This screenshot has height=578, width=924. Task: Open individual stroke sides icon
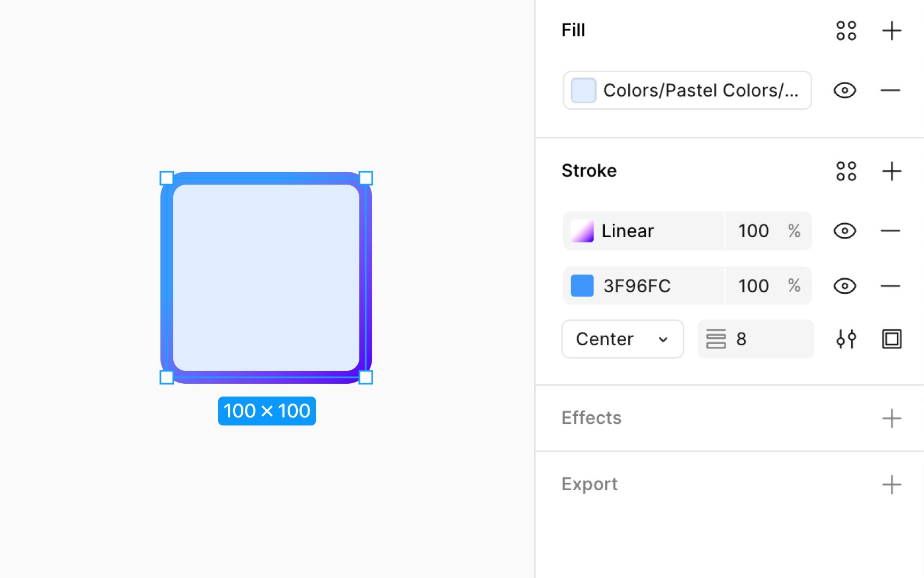click(891, 339)
